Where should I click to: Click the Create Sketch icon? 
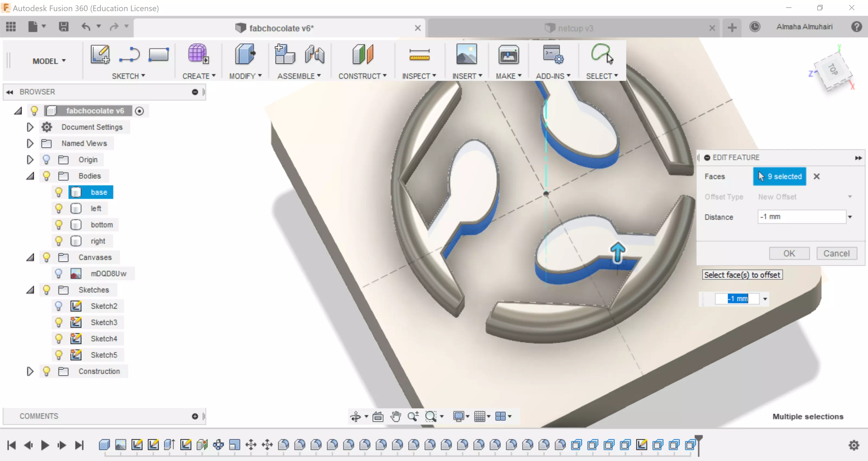click(x=100, y=54)
